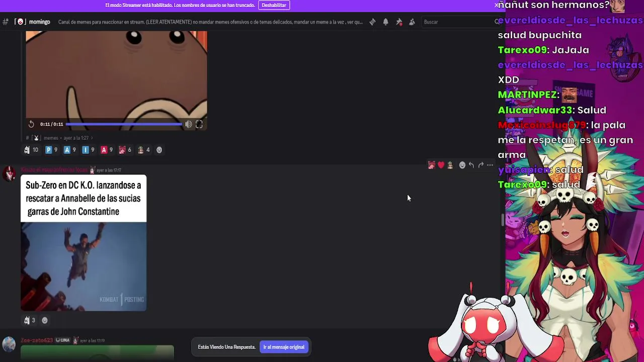Screen dimensions: 644x362
Task: Mute the video volume icon
Action: (x=188, y=124)
